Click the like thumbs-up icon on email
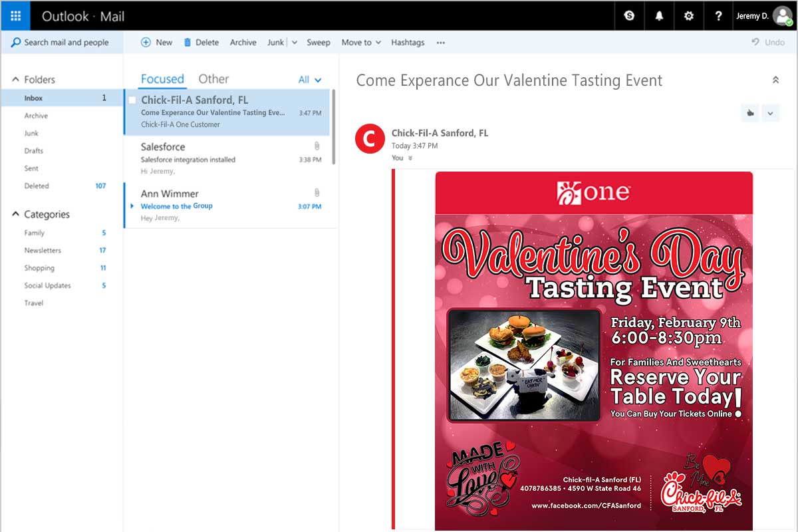 [x=750, y=113]
